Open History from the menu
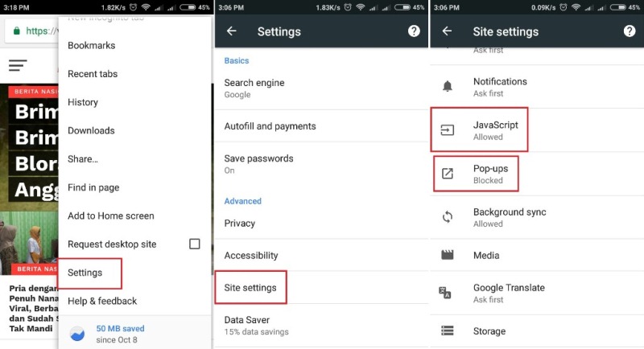 click(x=134, y=102)
